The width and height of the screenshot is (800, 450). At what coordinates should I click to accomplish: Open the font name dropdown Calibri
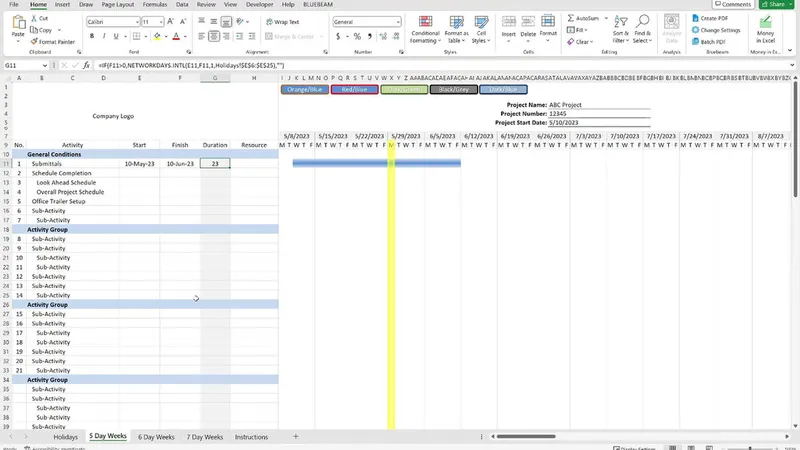point(137,22)
